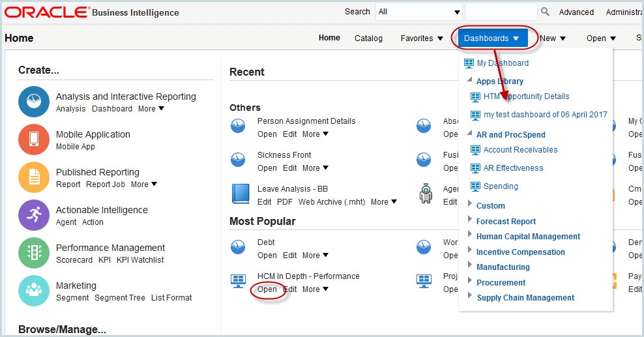Expand the Forecast Report folder
The image size is (644, 337).
click(470, 219)
